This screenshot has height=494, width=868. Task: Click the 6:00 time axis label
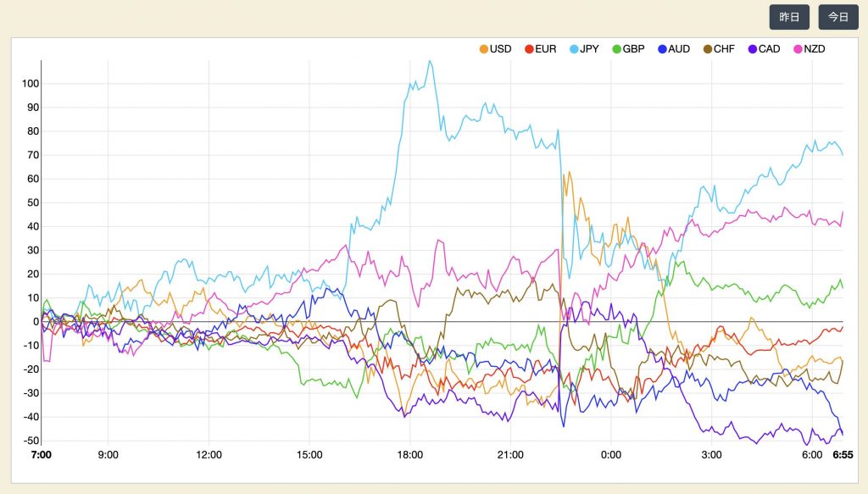tap(812, 455)
